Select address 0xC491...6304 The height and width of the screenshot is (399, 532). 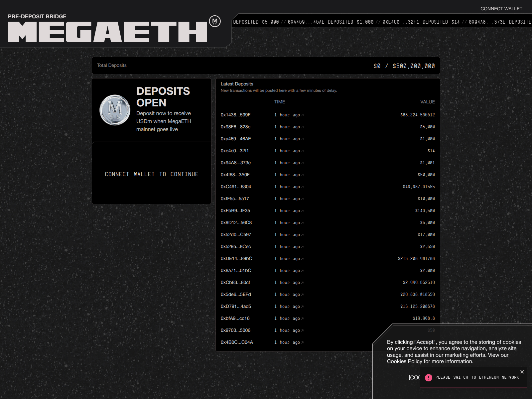(x=236, y=187)
